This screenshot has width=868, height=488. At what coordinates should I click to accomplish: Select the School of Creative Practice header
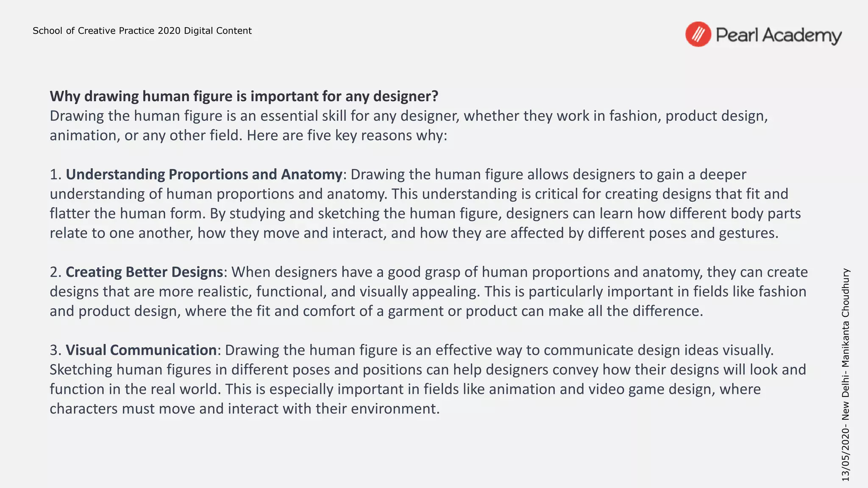click(142, 30)
